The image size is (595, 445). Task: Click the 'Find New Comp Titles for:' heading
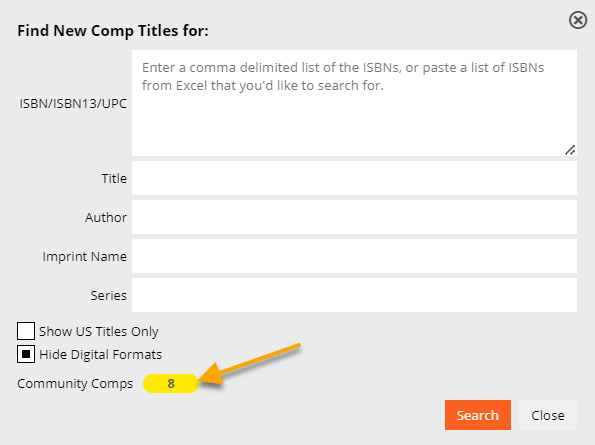[113, 31]
